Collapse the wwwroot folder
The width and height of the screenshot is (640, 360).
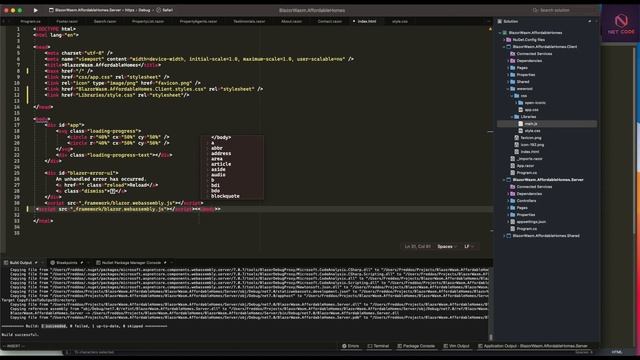point(508,89)
